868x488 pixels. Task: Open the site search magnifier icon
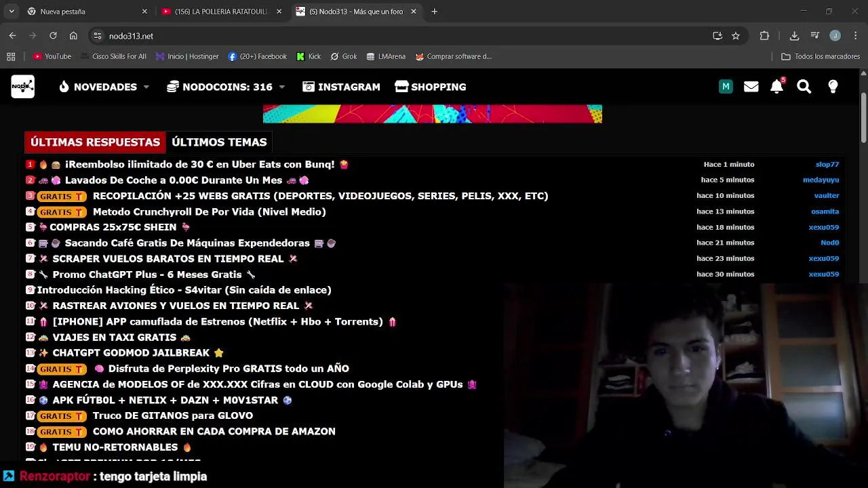point(804,87)
